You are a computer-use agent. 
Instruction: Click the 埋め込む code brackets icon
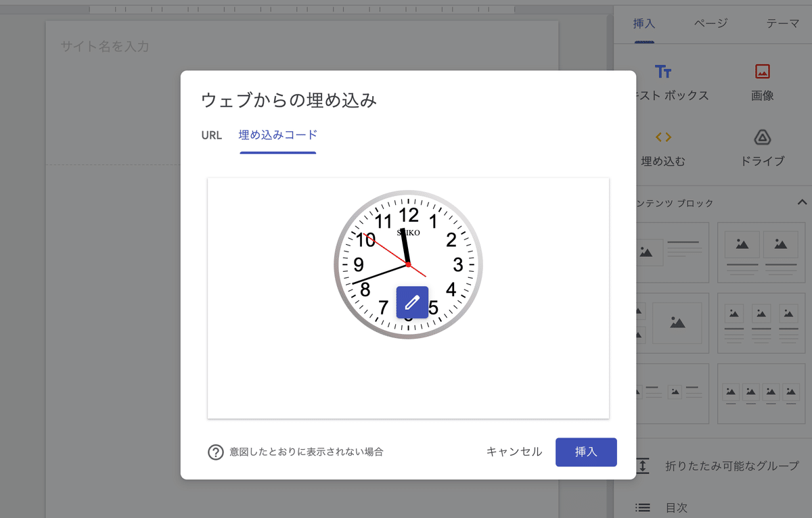pyautogui.click(x=663, y=137)
